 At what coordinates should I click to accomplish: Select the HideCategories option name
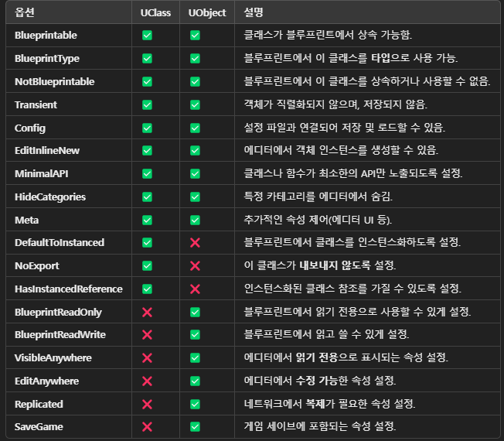(x=50, y=197)
